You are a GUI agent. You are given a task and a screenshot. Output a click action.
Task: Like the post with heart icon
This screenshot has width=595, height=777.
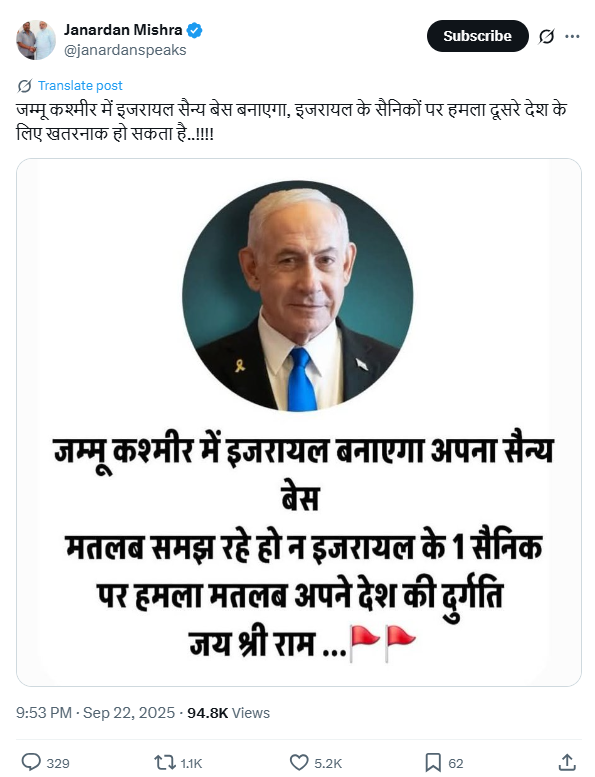[299, 763]
